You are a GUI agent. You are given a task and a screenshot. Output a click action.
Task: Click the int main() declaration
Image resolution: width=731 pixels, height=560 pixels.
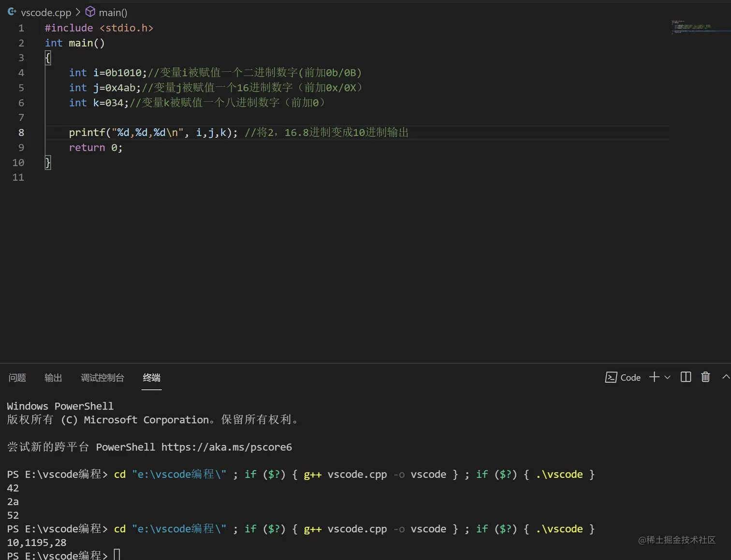74,43
